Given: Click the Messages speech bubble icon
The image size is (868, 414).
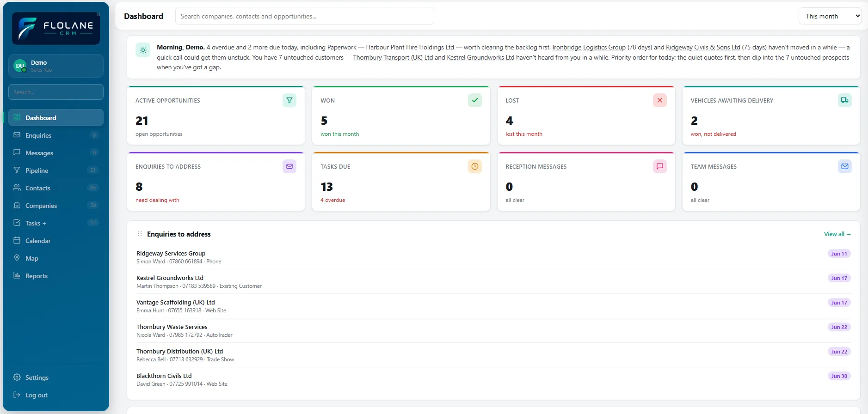Looking at the screenshot, I should [17, 152].
